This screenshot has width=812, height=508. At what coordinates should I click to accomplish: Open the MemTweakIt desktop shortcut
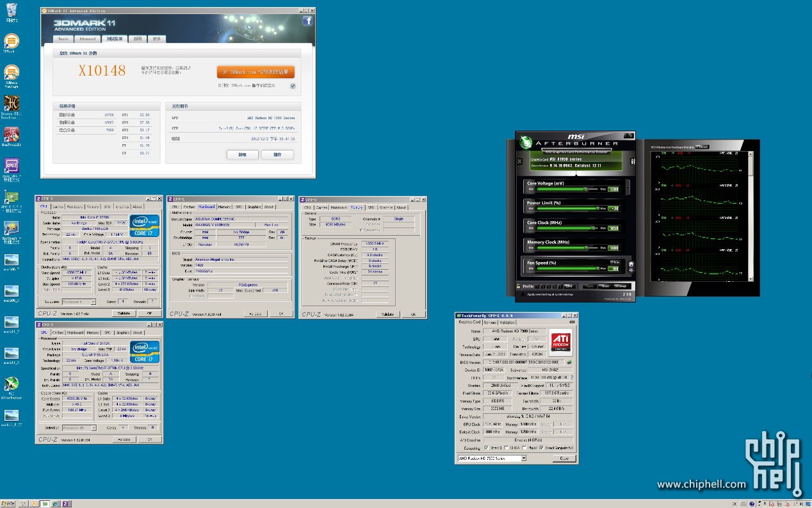[11, 136]
